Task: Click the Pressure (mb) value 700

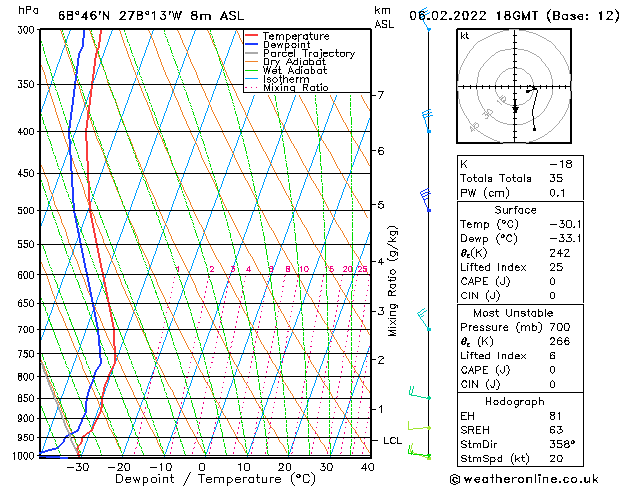Action: [x=560, y=327]
